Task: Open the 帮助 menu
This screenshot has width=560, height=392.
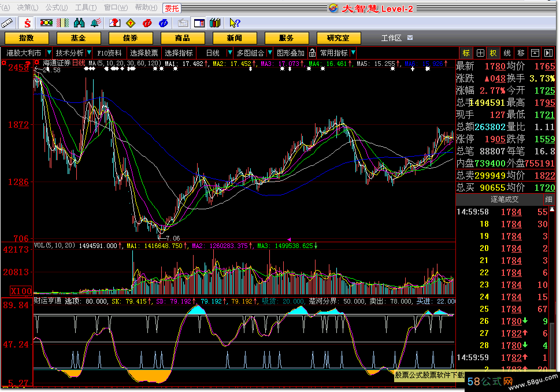Action: click(x=146, y=8)
